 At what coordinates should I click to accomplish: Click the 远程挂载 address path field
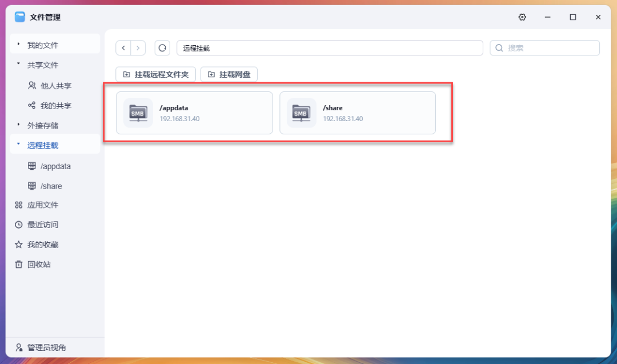click(x=330, y=48)
